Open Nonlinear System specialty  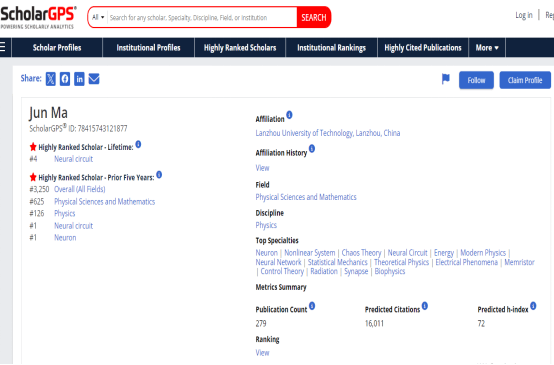[x=310, y=253]
